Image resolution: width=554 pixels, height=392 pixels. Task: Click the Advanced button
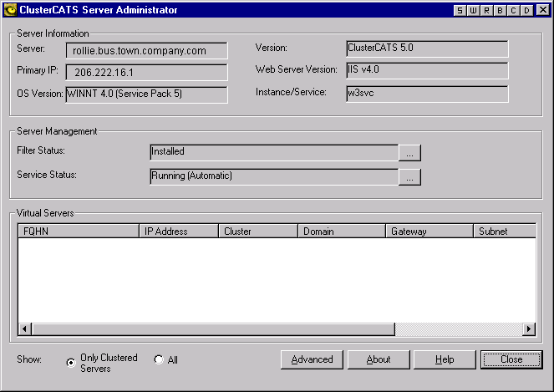point(312,359)
